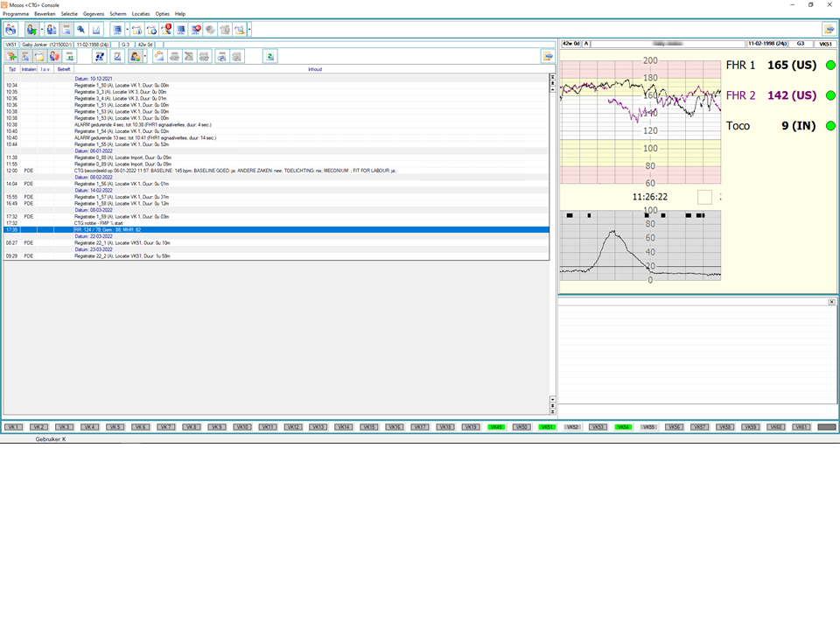Open the Help menu

coord(180,14)
